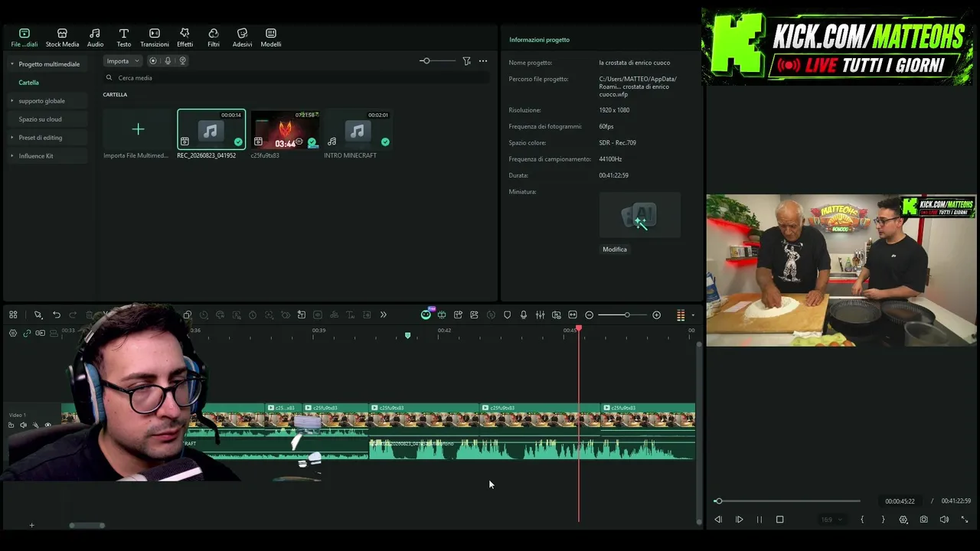Toggle visibility of the Video 1 track
980x551 pixels.
pyautogui.click(x=47, y=425)
